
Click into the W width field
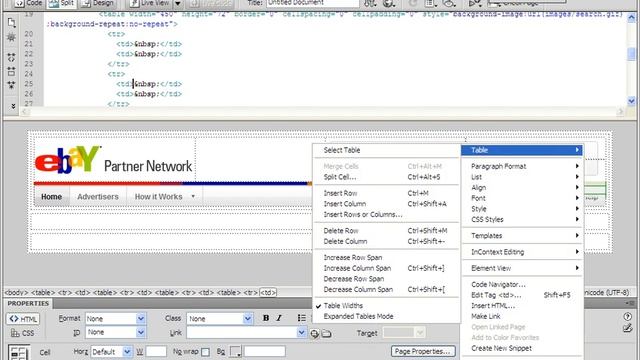point(156,352)
